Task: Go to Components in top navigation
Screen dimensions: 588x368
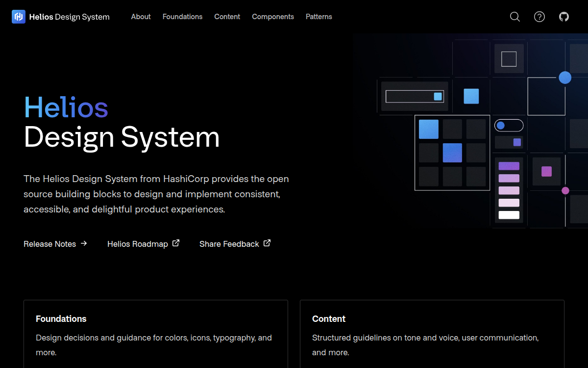Action: tap(273, 17)
